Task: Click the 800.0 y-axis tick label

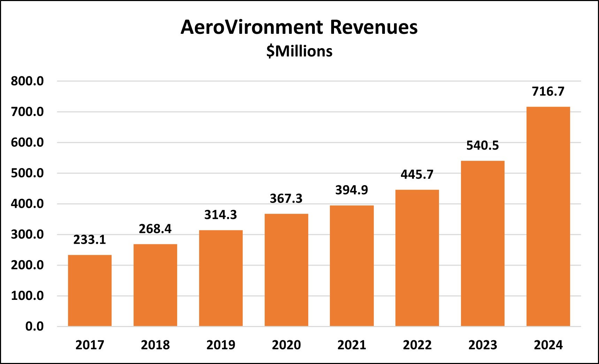Action: click(27, 81)
